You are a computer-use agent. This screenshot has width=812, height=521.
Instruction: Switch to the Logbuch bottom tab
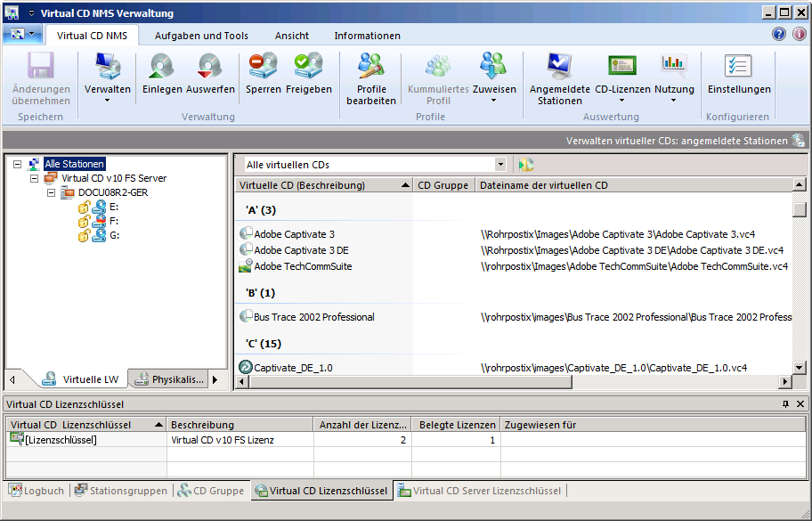tap(36, 491)
